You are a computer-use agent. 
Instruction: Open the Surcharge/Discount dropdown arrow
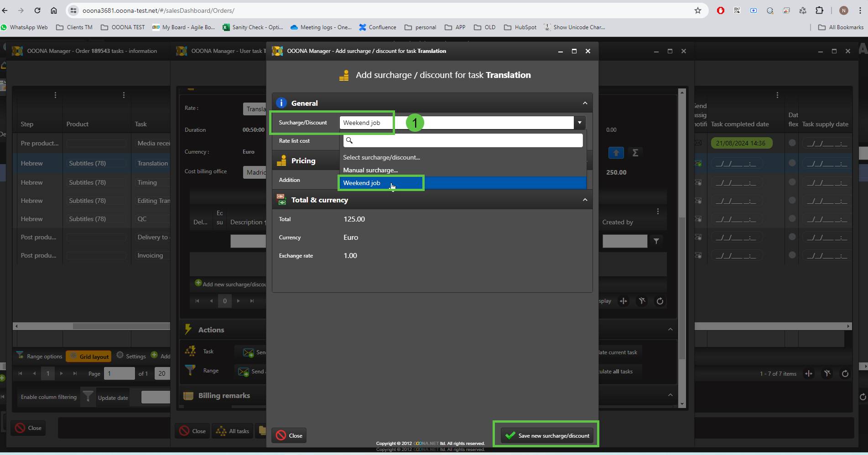point(579,123)
